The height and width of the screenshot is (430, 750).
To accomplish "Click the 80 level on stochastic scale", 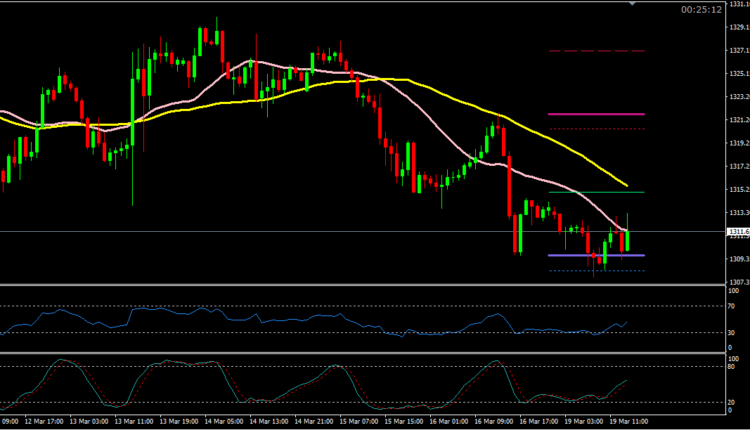I will point(731,366).
